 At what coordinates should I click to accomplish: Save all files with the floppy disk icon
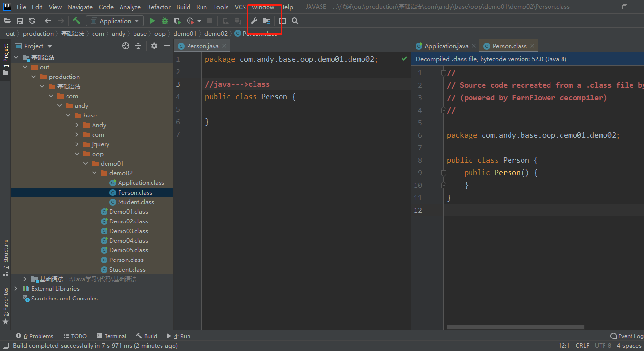click(20, 21)
